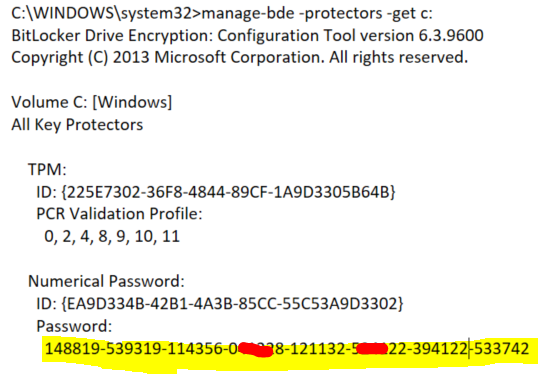Click the Copyright 2013 Microsoft Corporation line
This screenshot has height=374, width=547.
[x=239, y=58]
